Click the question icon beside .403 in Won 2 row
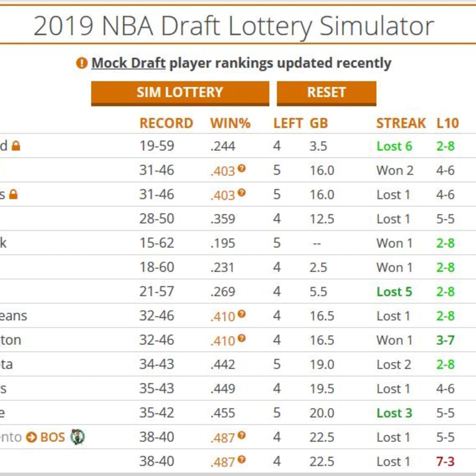476x476 pixels. coord(242,169)
